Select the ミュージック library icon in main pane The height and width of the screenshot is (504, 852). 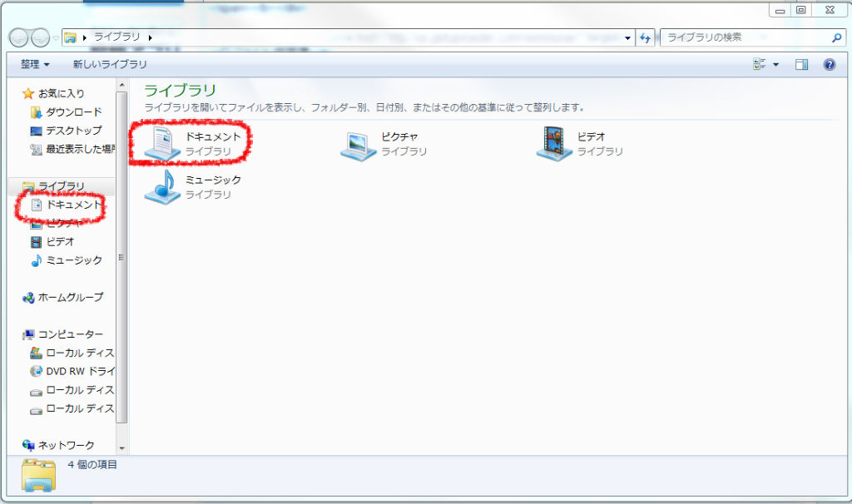tap(162, 187)
